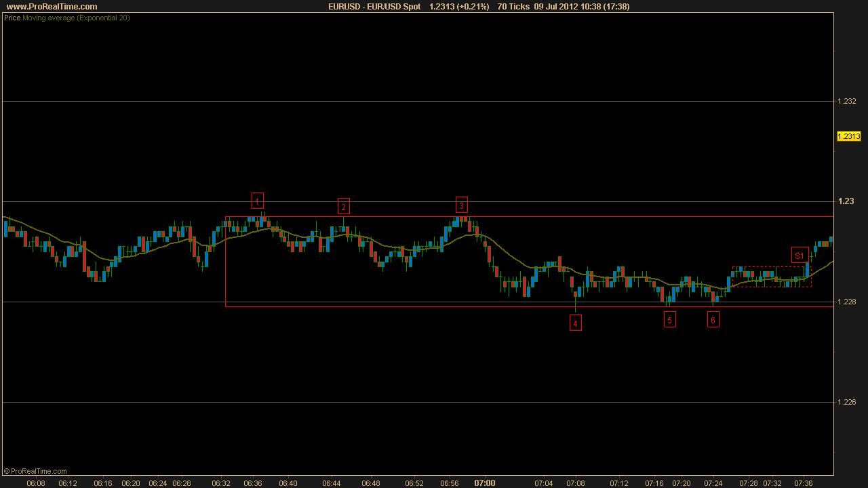The height and width of the screenshot is (488, 868).
Task: Click the bold 07:00 time axis label
Action: (485, 483)
